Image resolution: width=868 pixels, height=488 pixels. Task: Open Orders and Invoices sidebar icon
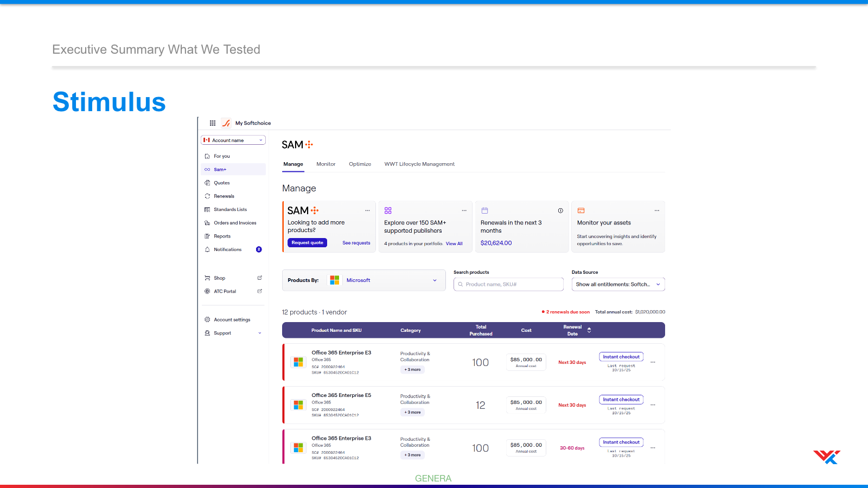pos(207,223)
